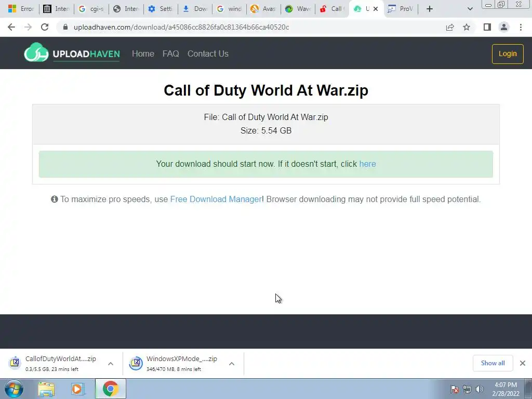This screenshot has width=532, height=399.
Task: Click CallofDutyWorldAt zip file icon
Action: coord(15,363)
